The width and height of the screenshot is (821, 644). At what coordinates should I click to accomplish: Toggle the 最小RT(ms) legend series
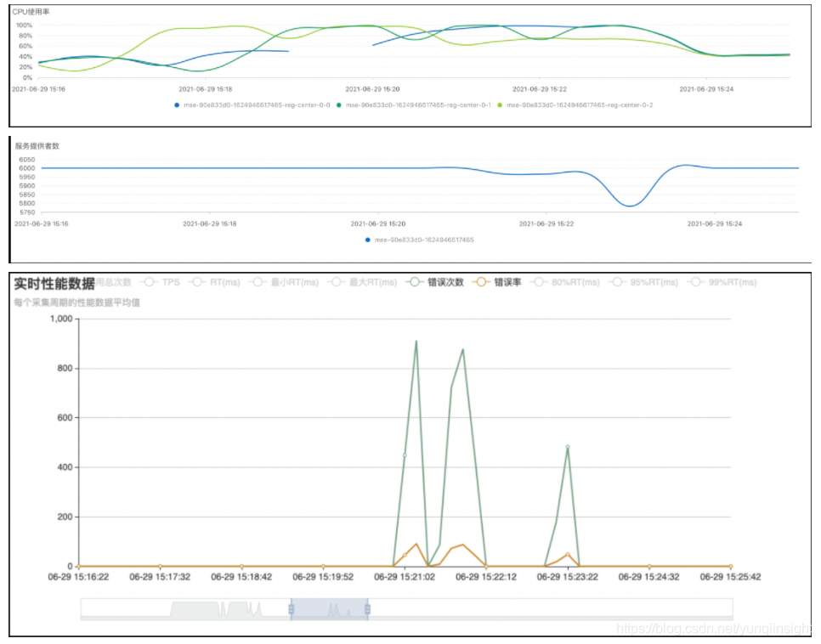pyautogui.click(x=286, y=282)
